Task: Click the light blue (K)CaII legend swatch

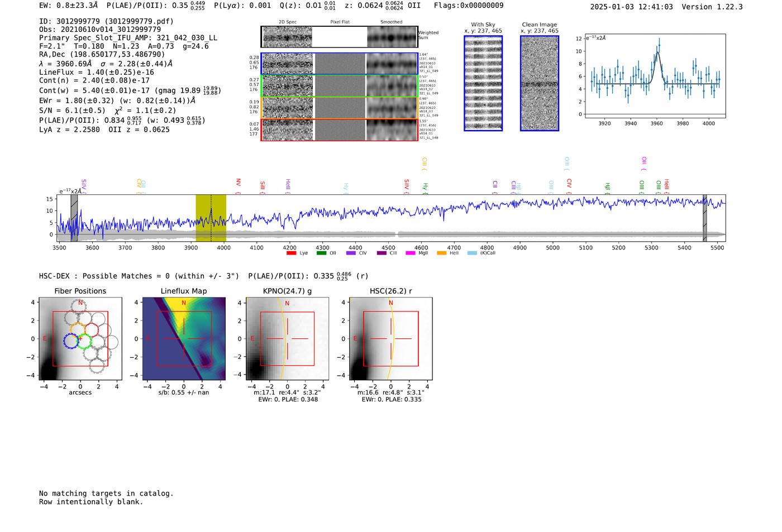Action: [472, 253]
